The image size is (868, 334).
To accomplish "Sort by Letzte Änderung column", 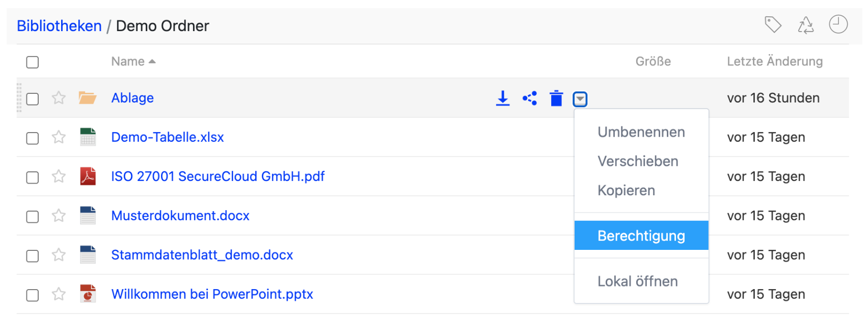I will (x=774, y=61).
